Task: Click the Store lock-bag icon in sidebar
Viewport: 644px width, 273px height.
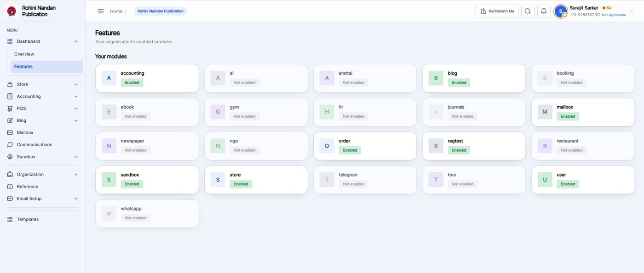Action: (10, 85)
